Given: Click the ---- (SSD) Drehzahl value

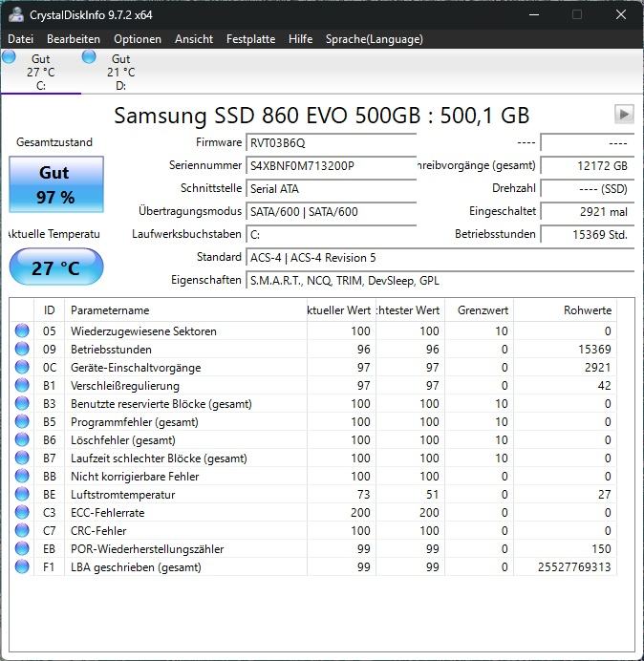Looking at the screenshot, I should [587, 188].
